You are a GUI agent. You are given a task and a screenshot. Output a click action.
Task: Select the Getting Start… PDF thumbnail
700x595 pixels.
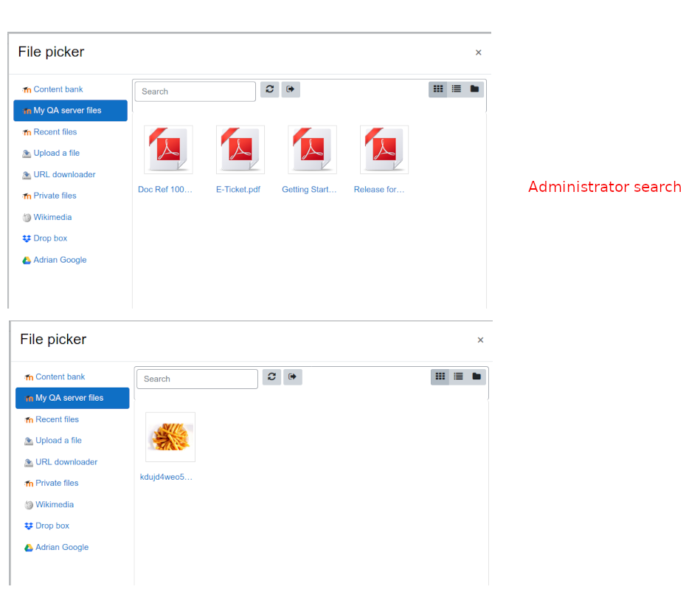(313, 150)
